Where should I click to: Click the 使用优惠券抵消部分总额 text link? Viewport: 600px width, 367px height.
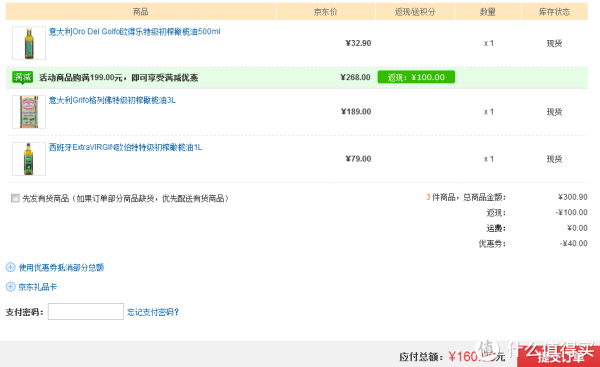pos(62,268)
